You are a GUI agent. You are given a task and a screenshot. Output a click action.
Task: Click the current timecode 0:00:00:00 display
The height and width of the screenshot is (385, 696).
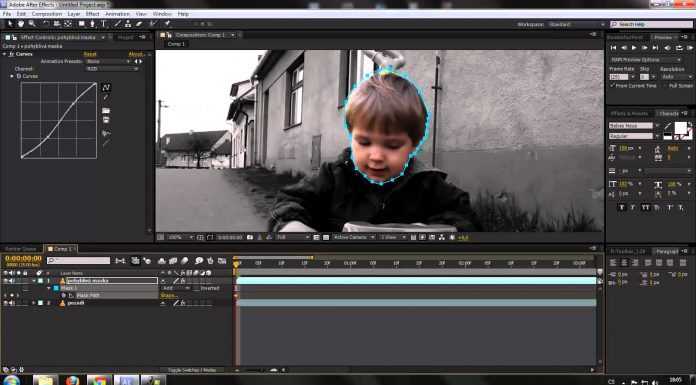coord(24,258)
